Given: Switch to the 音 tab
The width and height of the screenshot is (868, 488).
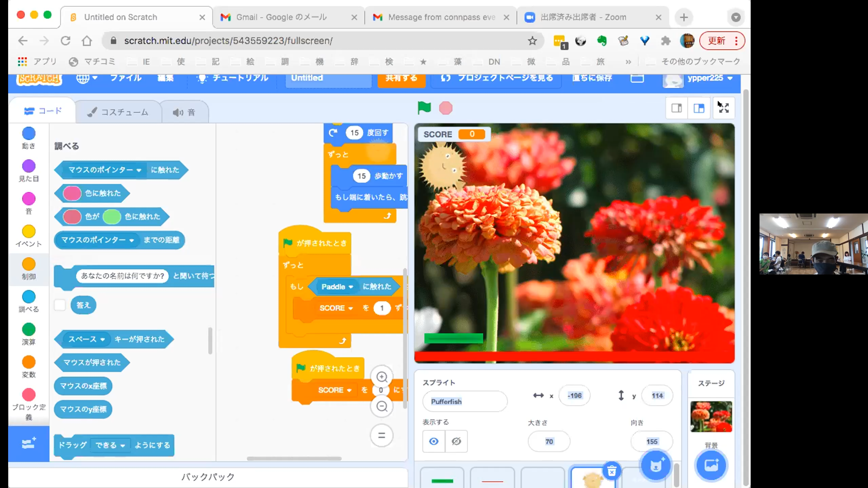Looking at the screenshot, I should click(184, 112).
